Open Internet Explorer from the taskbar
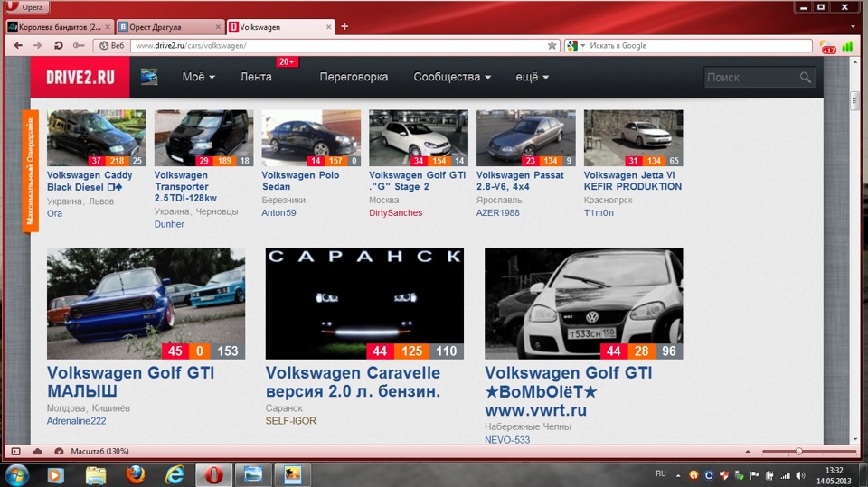Screen dimensions: 868x487 175,475
